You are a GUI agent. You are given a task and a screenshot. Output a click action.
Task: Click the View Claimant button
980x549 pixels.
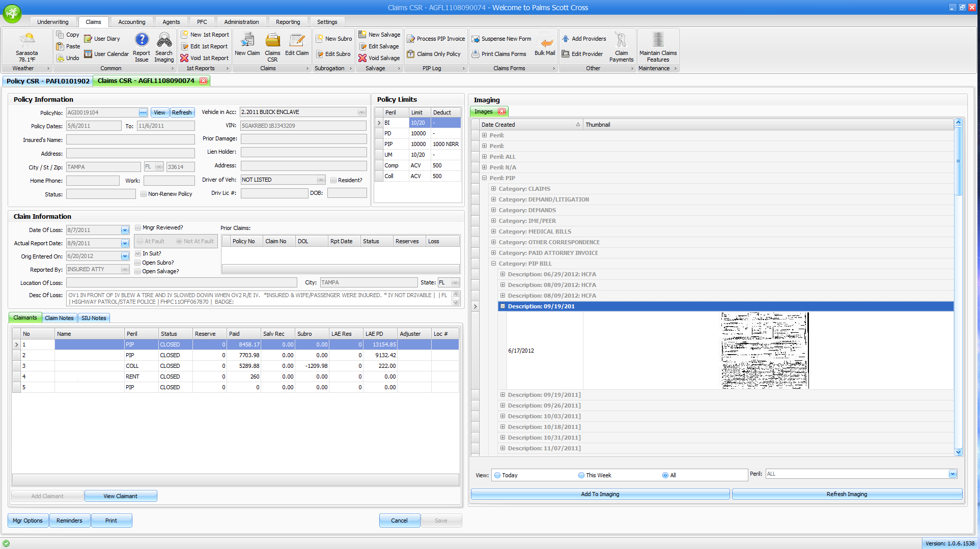point(120,496)
